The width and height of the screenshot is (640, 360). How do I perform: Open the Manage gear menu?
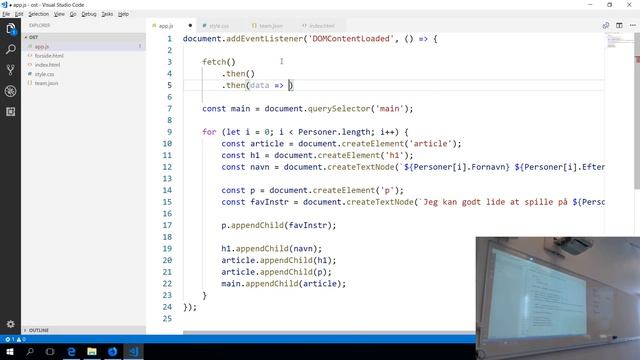pyautogui.click(x=11, y=324)
